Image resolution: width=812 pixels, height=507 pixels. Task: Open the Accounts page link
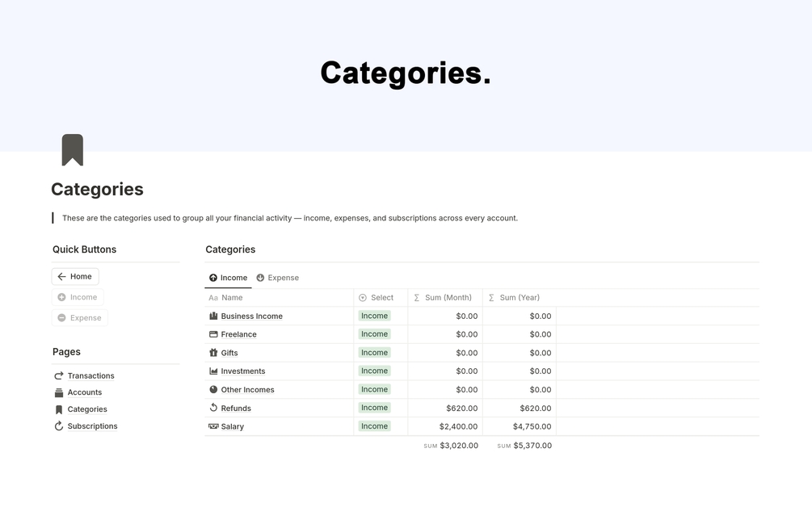tap(84, 392)
